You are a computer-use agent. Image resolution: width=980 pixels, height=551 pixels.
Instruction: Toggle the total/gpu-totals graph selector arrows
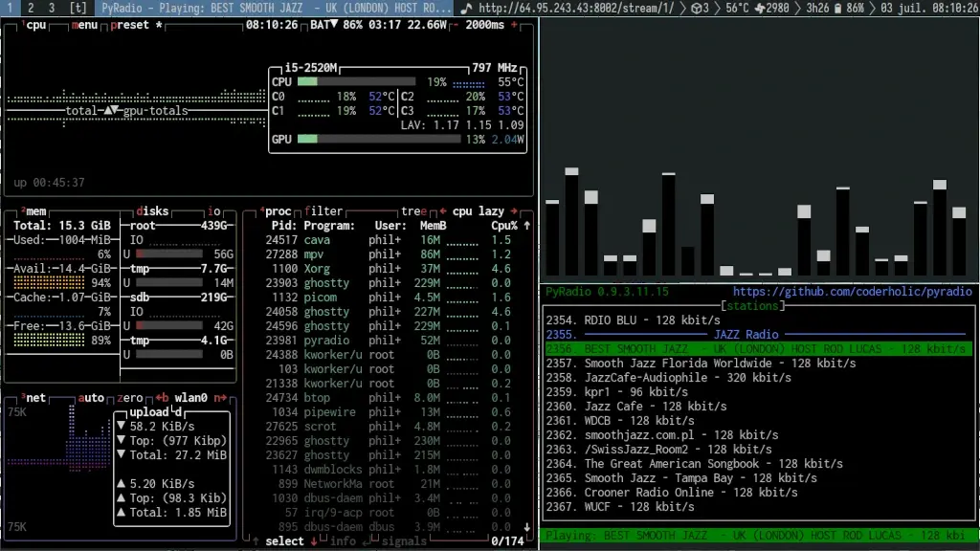(x=112, y=111)
